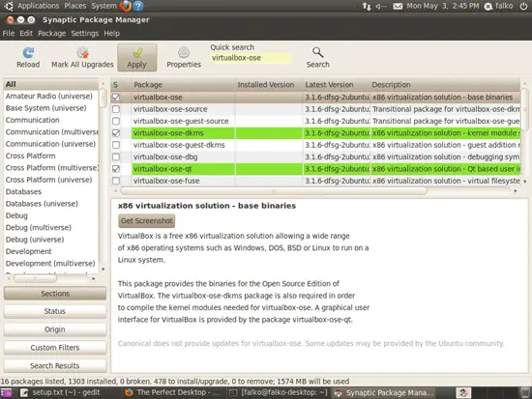Viewport: 532px width, 399px height.
Task: Click the Reload toolbar icon
Action: point(28,52)
